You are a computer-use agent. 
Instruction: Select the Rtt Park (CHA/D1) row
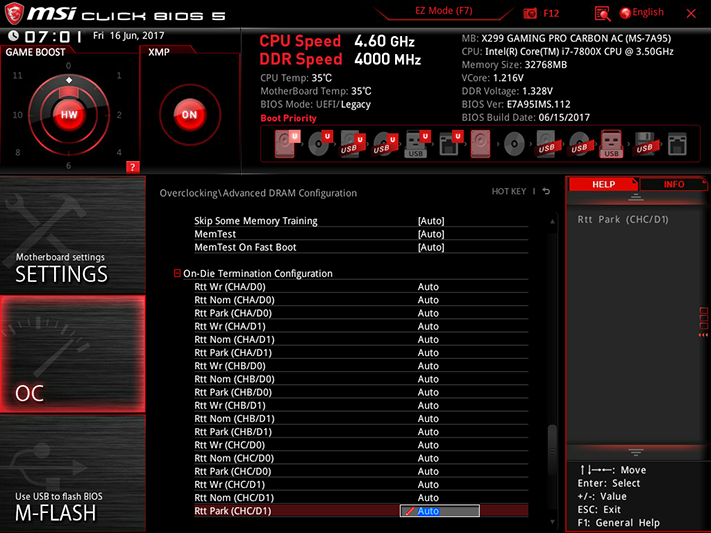click(361, 352)
